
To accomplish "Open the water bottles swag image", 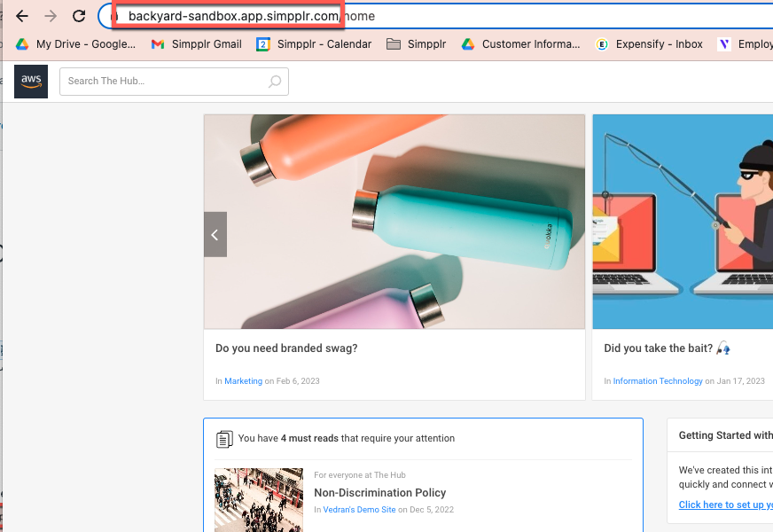I will (x=394, y=222).
